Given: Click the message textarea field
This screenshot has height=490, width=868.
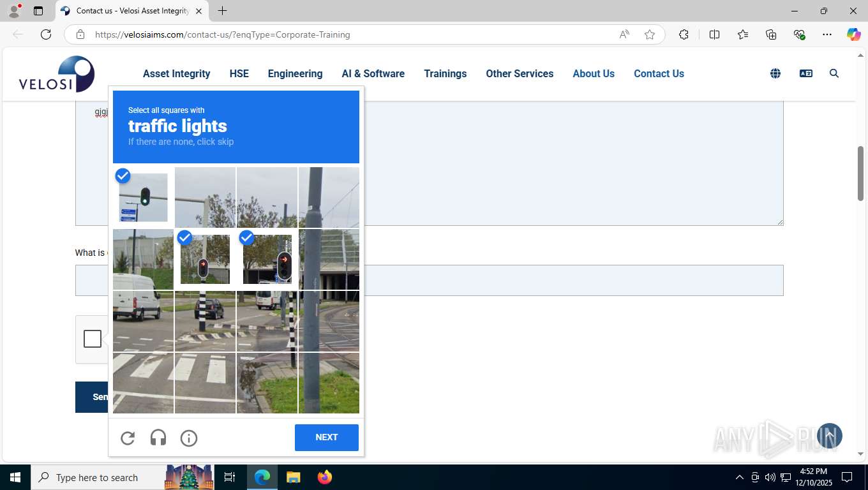Looking at the screenshot, I should coord(430,163).
